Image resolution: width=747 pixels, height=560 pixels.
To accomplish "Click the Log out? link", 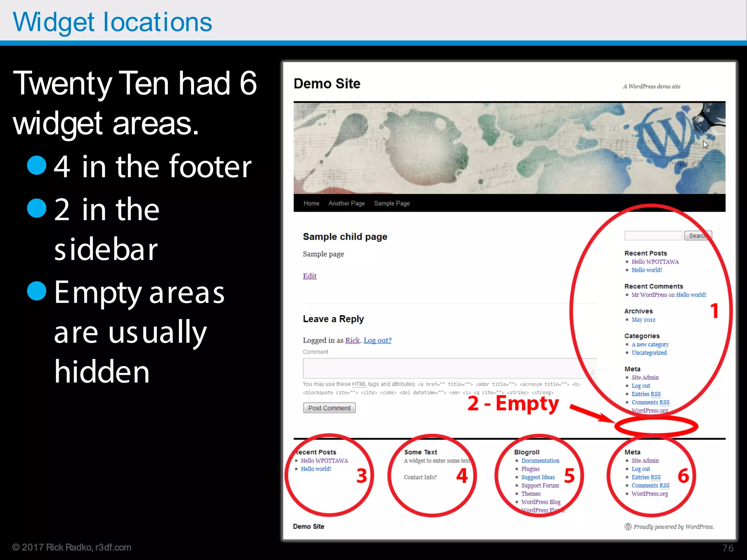I will pos(377,340).
